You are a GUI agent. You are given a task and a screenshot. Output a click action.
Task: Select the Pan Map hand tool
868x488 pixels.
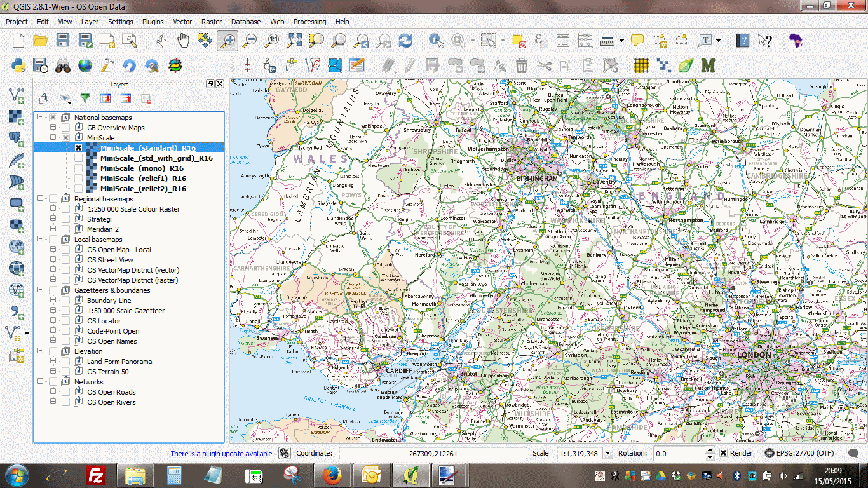click(183, 41)
